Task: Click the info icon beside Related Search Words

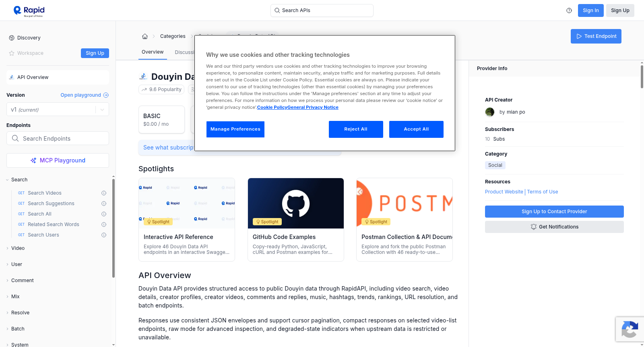Action: coord(104,224)
